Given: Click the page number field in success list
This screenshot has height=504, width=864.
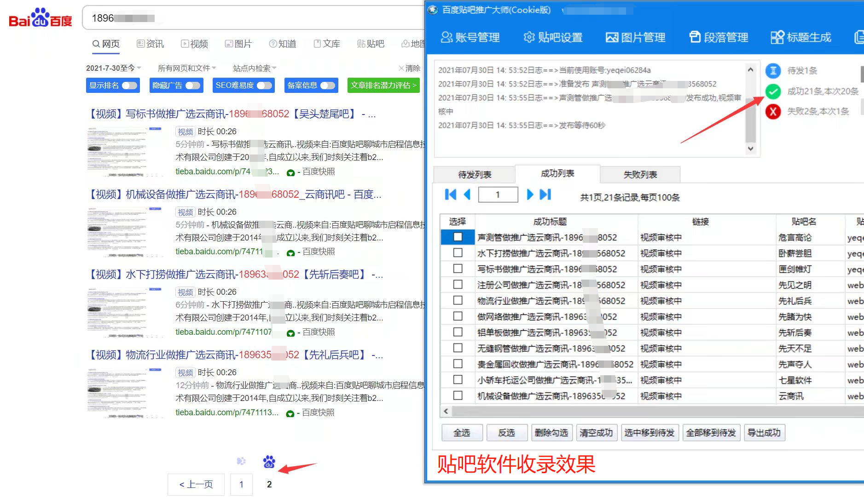Looking at the screenshot, I should (x=498, y=195).
